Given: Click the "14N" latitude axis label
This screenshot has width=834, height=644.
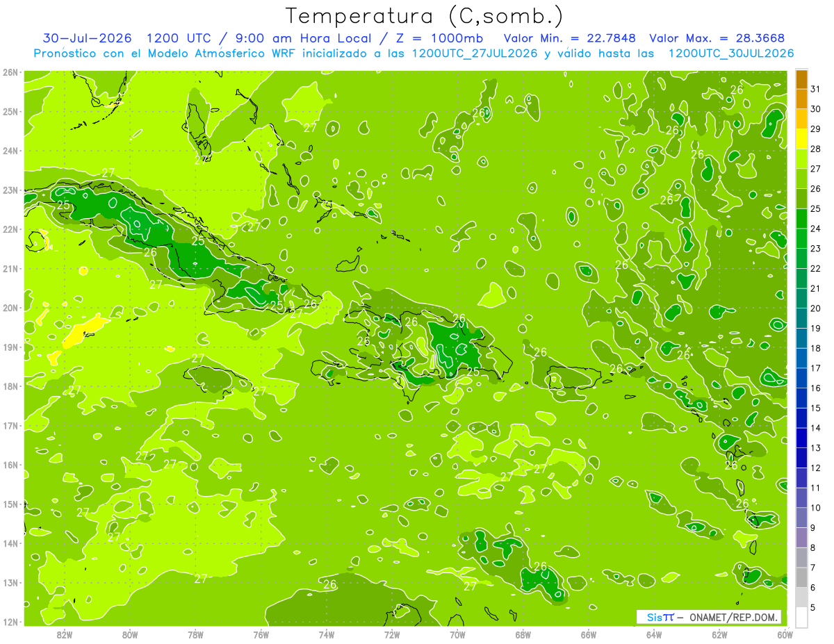Looking at the screenshot, I should (x=10, y=543).
